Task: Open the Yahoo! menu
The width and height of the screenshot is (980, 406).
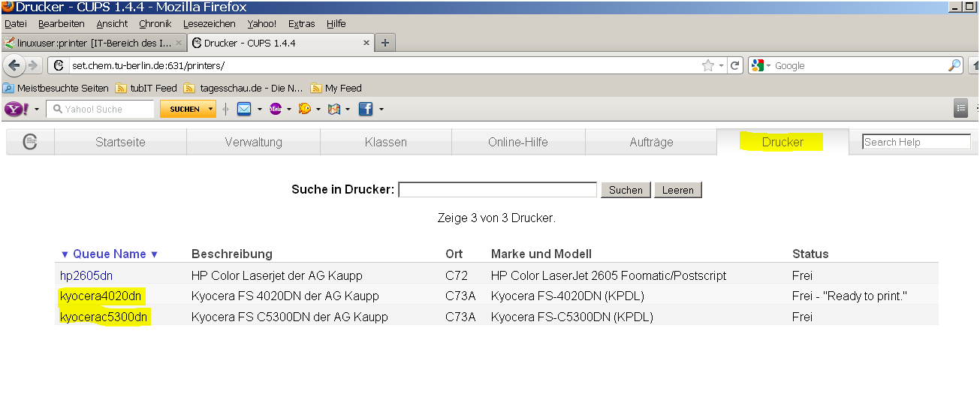Action: [262, 24]
